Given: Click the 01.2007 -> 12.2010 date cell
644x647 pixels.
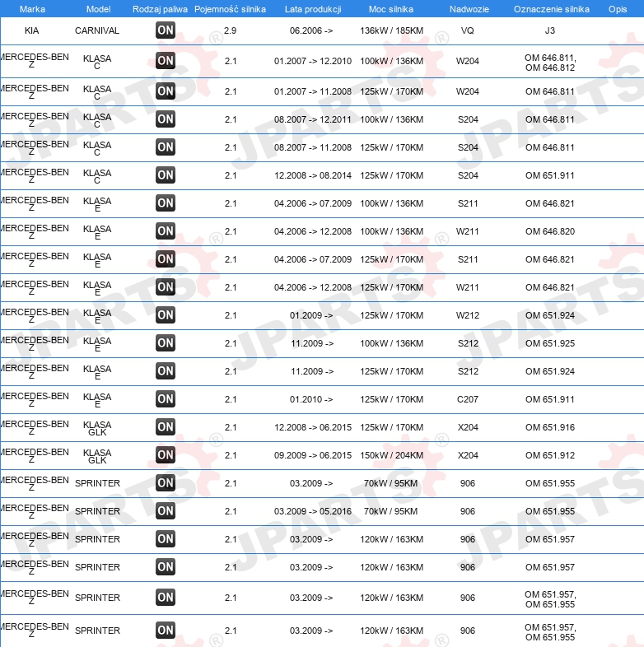Looking at the screenshot, I should [312, 61].
